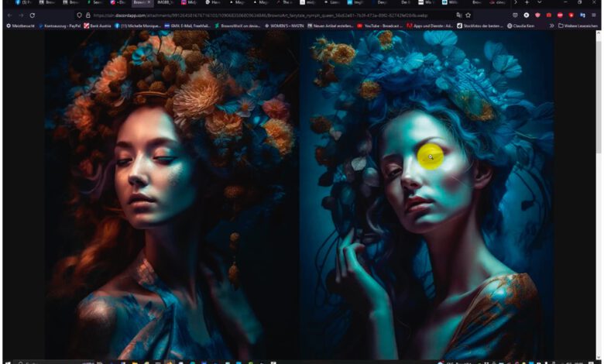
Task: Open the Neuen Artikel erstellen bookmark
Action: (330, 26)
